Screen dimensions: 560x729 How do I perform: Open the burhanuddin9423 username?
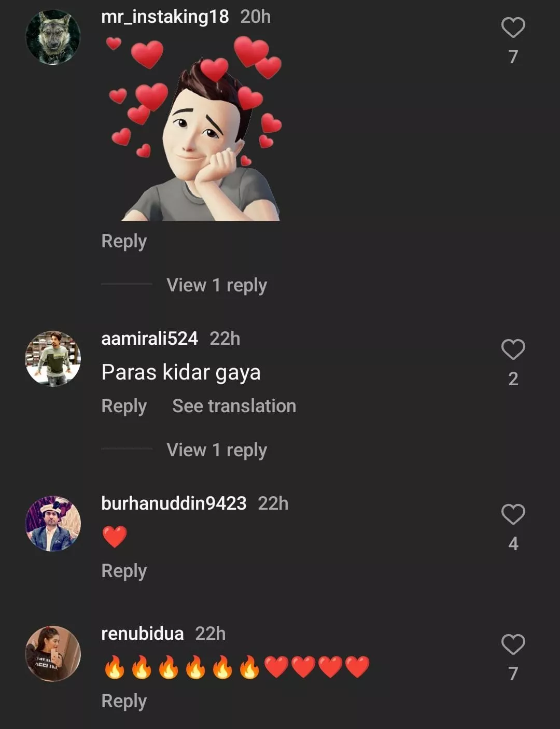(174, 504)
